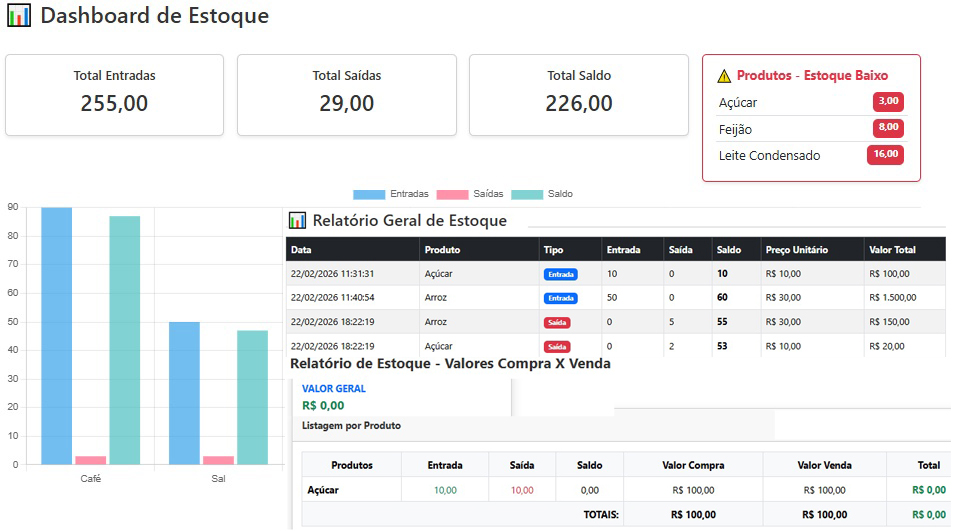Click the chart icon beside Relatório Geral de Estoque
Screen dimensions: 955x531
click(297, 220)
